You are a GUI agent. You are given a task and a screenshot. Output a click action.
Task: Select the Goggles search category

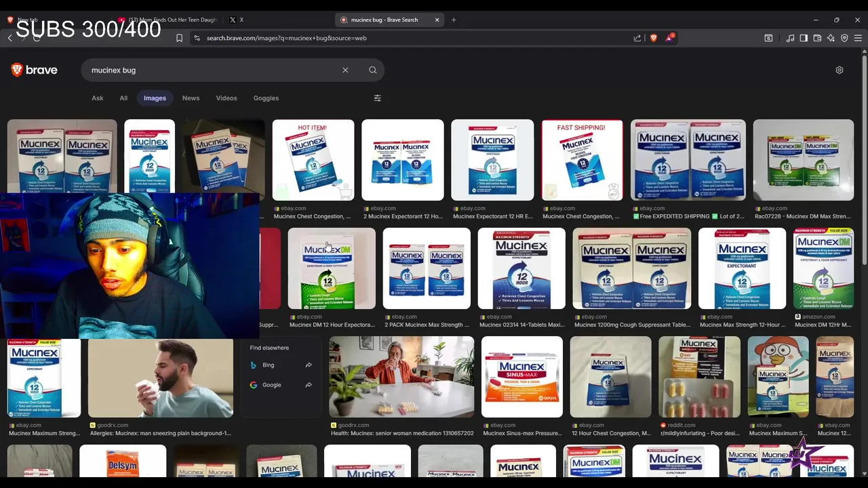(266, 98)
